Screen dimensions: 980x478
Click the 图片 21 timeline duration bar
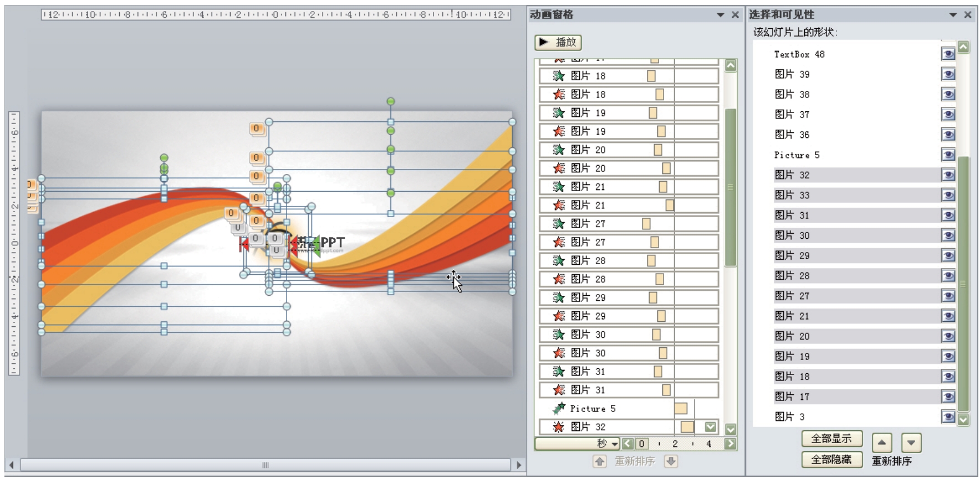click(663, 187)
